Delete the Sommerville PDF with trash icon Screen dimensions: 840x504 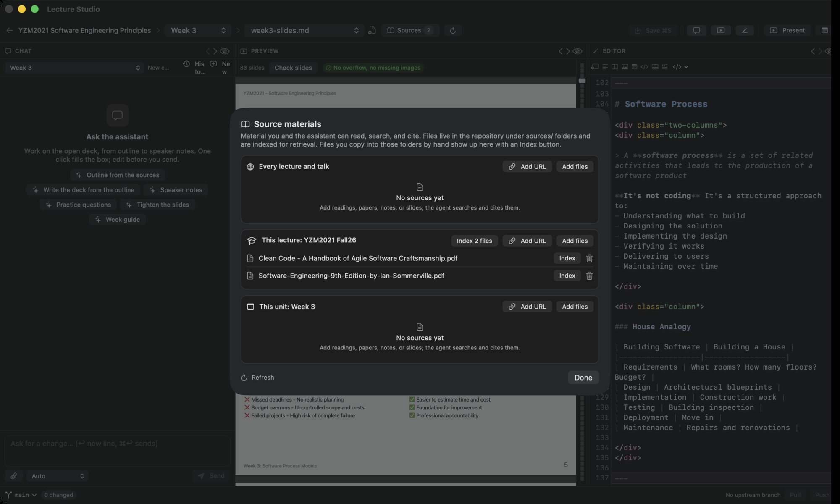[x=589, y=276]
